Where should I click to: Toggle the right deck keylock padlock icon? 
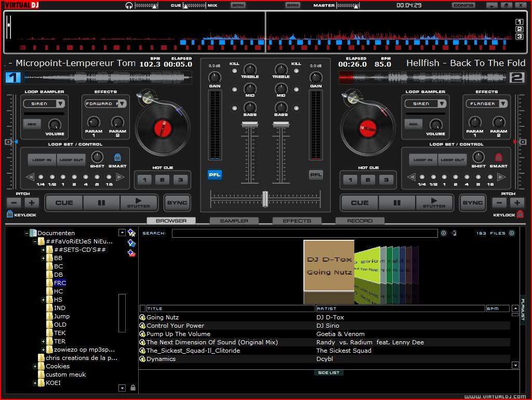click(x=520, y=214)
